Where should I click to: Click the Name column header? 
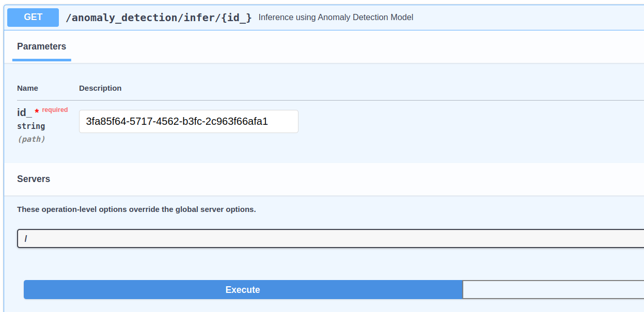[x=27, y=88]
